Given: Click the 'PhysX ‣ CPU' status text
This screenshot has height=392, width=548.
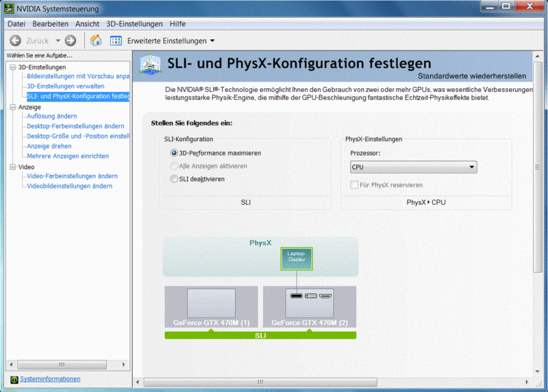Looking at the screenshot, I should click(x=426, y=202).
